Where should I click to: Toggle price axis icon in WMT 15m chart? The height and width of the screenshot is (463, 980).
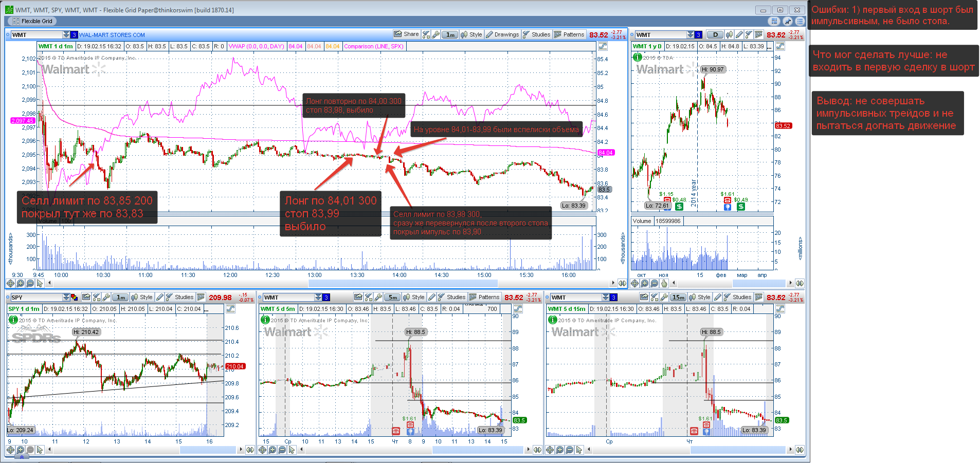point(780,309)
